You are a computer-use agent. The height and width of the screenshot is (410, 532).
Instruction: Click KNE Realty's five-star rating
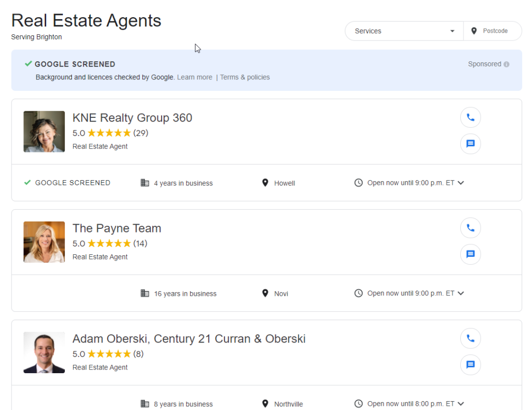[109, 133]
